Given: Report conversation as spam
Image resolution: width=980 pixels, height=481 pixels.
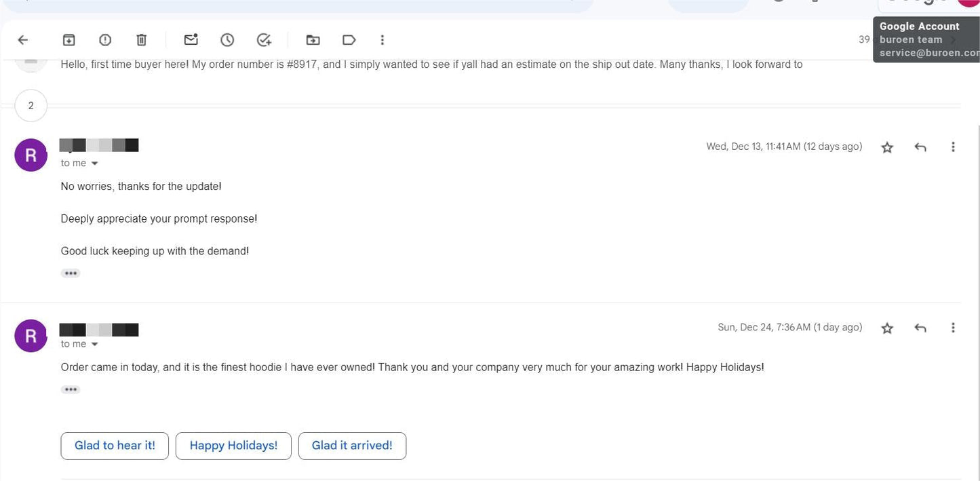Looking at the screenshot, I should (105, 40).
